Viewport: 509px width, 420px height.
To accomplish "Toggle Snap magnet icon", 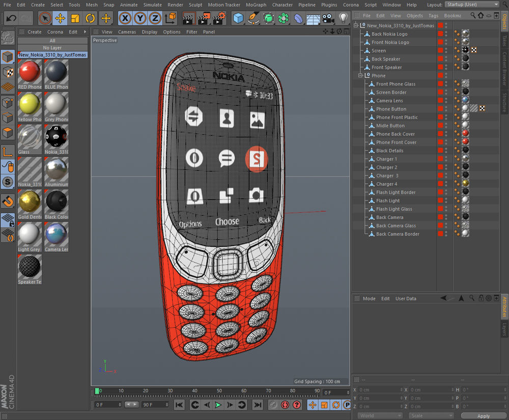I will [8, 201].
